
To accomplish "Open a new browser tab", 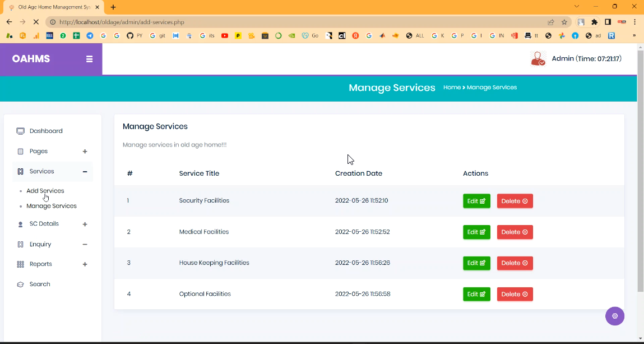I will coord(113,7).
